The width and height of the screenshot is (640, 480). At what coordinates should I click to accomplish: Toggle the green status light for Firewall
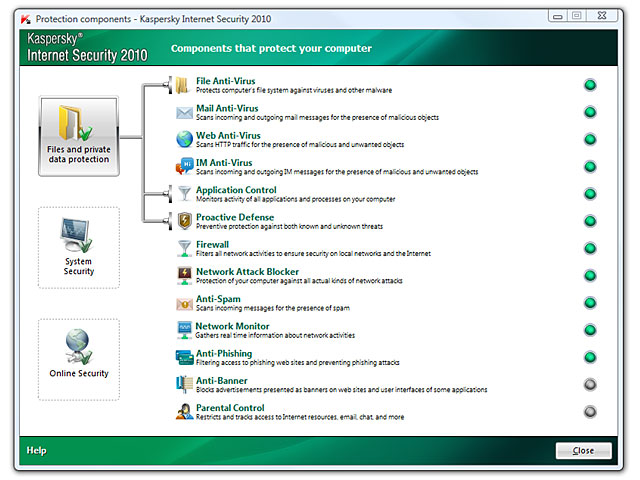[590, 248]
